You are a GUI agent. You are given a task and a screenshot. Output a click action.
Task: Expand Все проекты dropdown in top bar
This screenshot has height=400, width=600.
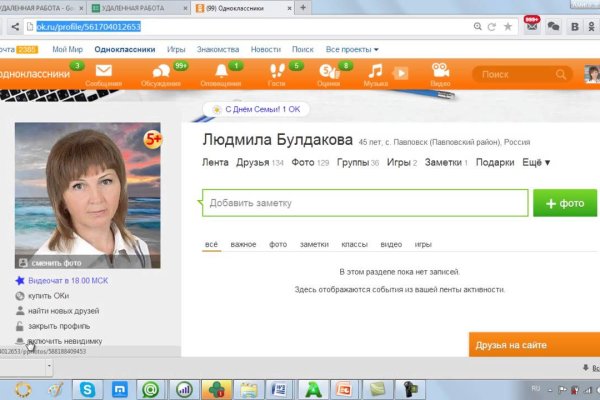point(351,49)
